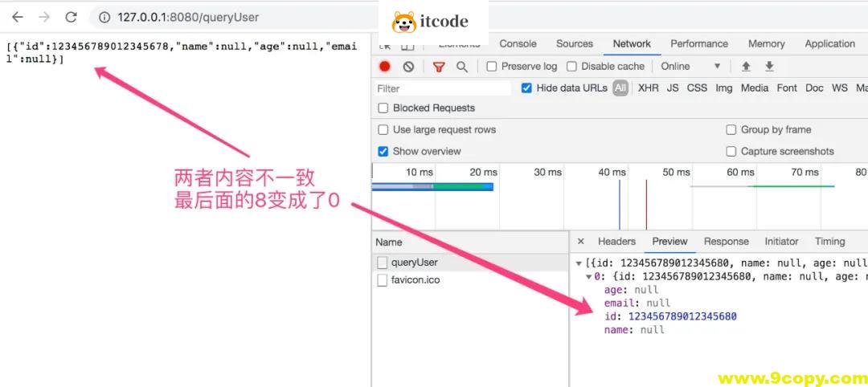
Task: Click the export HAR download arrow
Action: click(769, 67)
